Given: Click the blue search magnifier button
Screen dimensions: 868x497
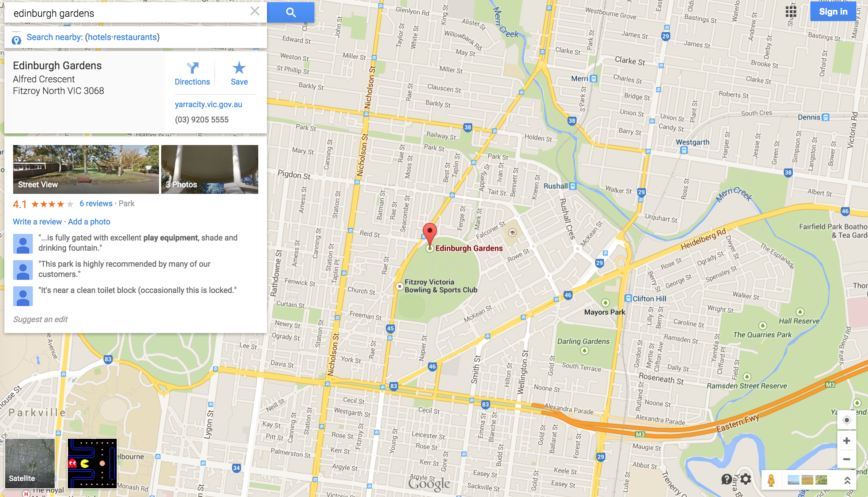Looking at the screenshot, I should click(x=291, y=12).
